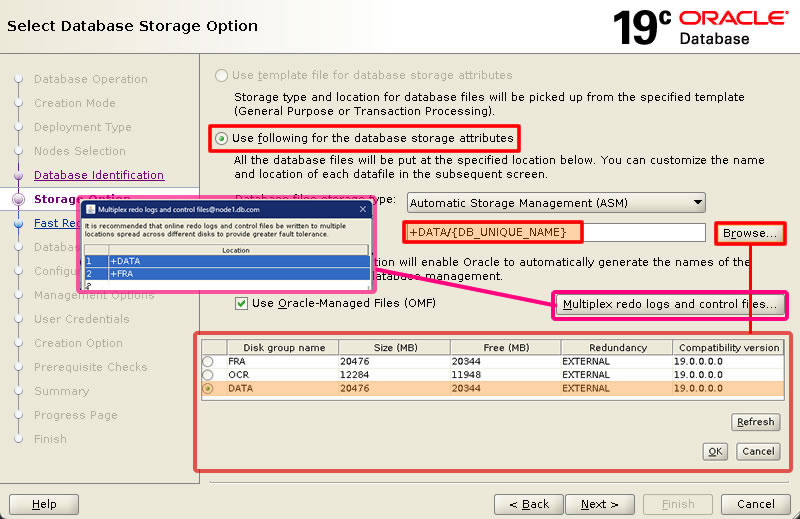Open Help for this wizard
The image size is (800, 519).
point(44,504)
